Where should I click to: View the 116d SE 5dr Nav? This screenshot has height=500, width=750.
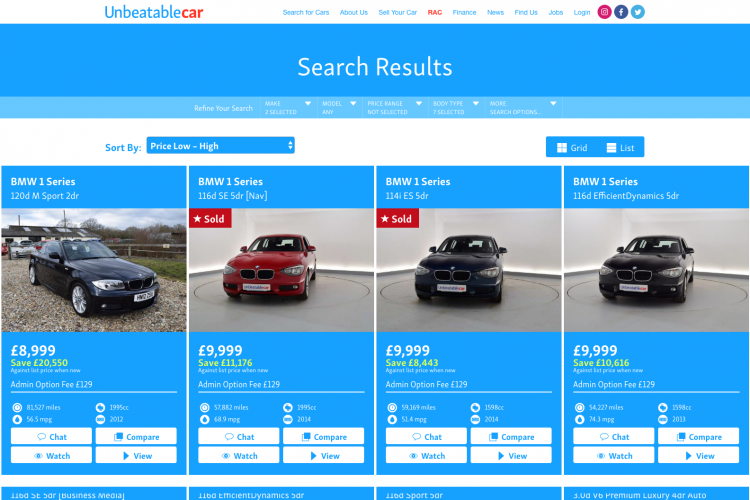[x=324, y=456]
